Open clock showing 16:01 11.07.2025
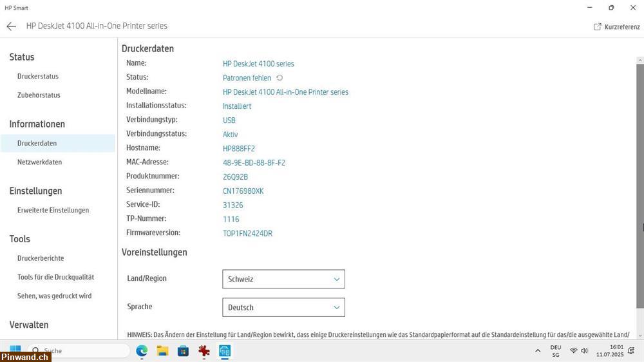644x362 pixels. [x=609, y=350]
